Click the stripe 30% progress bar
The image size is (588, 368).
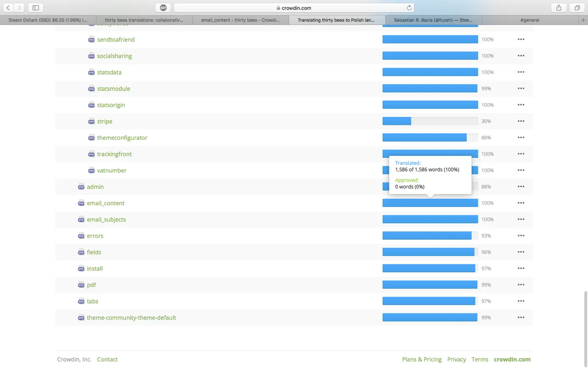point(430,121)
